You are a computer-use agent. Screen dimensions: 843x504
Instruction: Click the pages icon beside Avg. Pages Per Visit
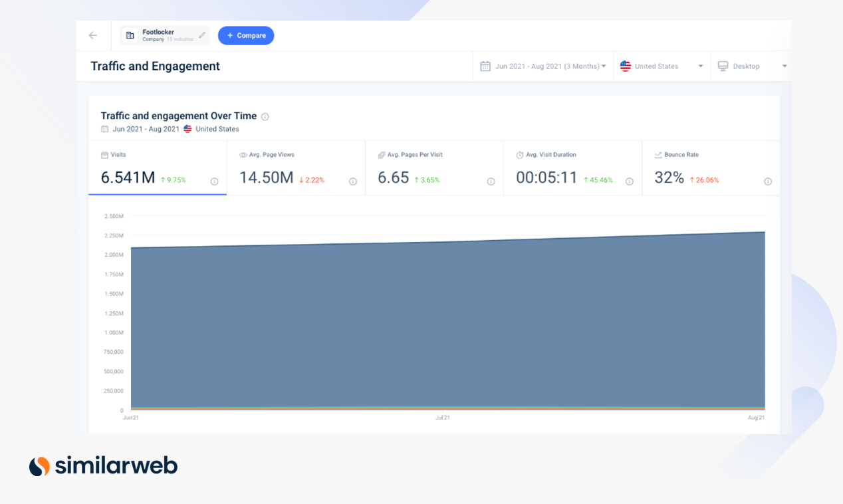coord(382,155)
